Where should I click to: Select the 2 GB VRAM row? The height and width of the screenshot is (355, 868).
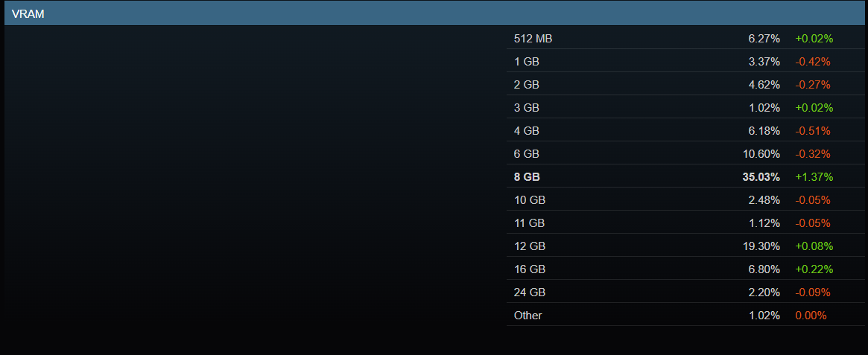tap(685, 85)
